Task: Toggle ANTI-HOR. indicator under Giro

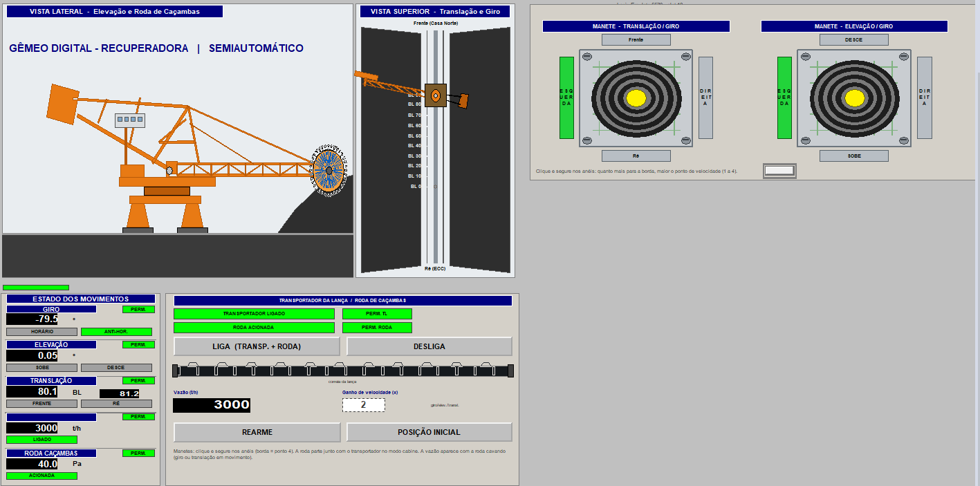Action: point(116,332)
